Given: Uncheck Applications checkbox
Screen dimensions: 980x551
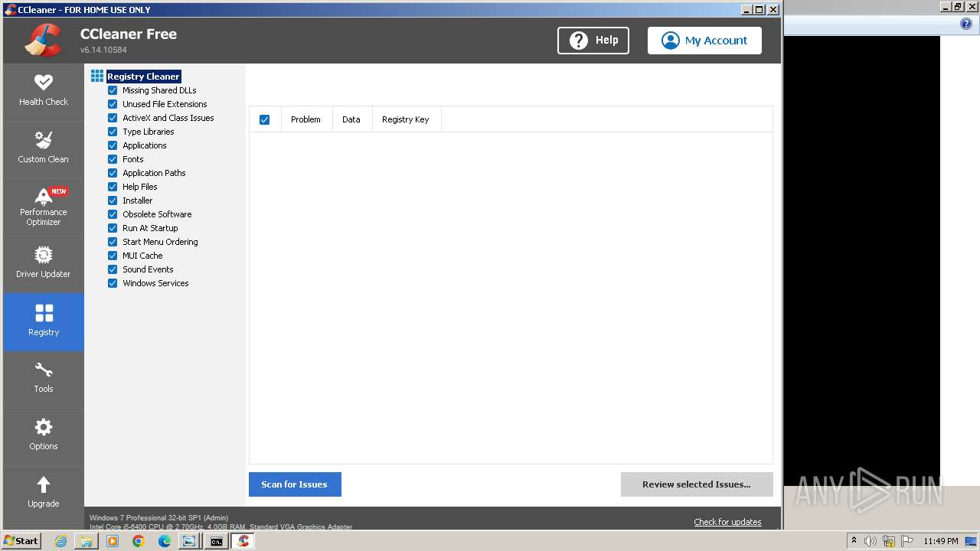Looking at the screenshot, I should (x=113, y=145).
